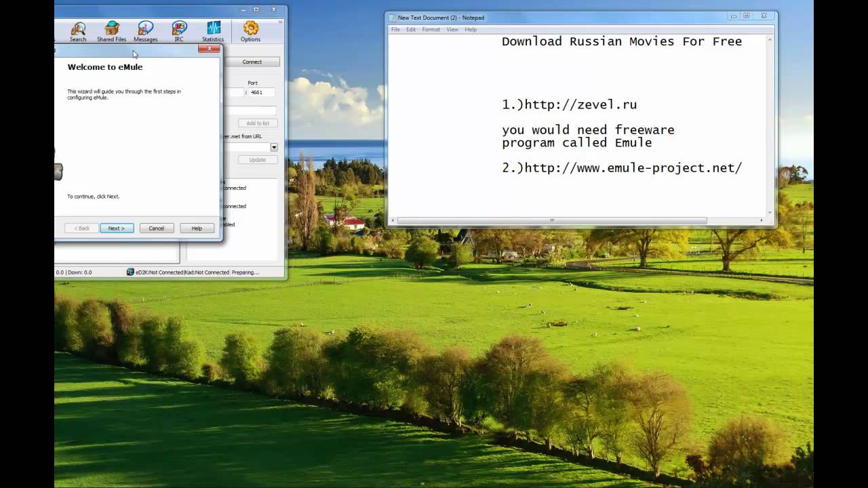Open the Messages toolbar icon in eMule

click(x=145, y=31)
